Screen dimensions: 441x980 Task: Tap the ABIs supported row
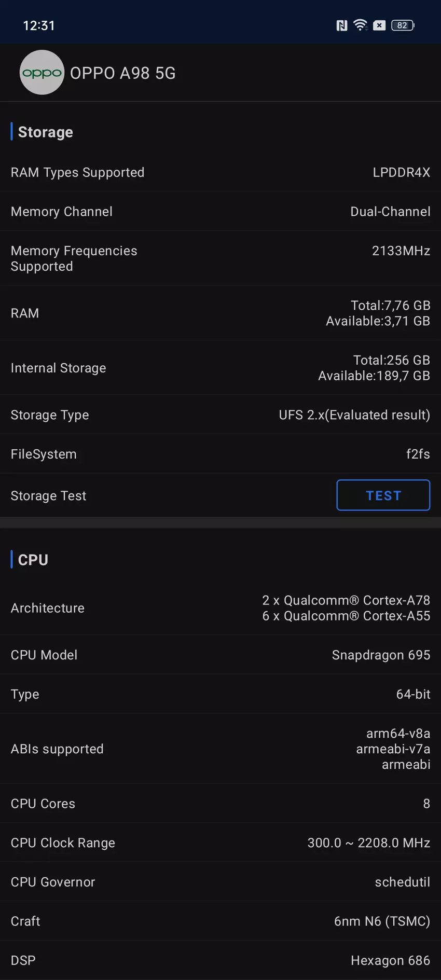220,749
